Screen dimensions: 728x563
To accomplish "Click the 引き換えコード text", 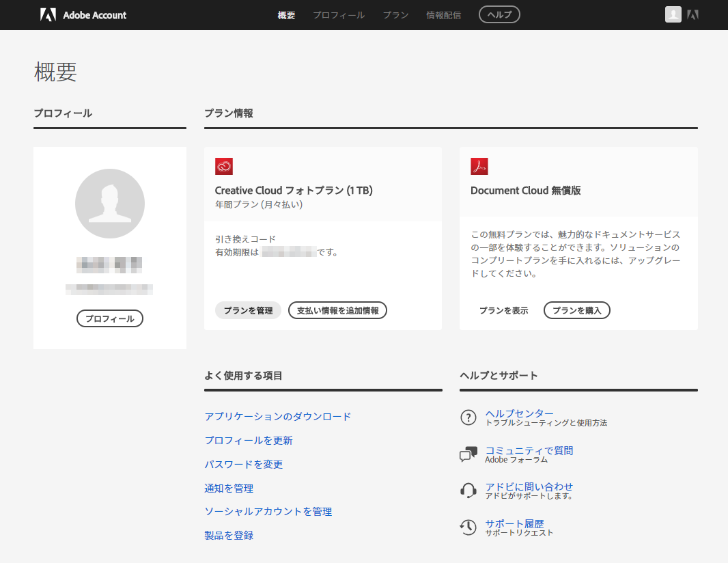I will point(245,239).
